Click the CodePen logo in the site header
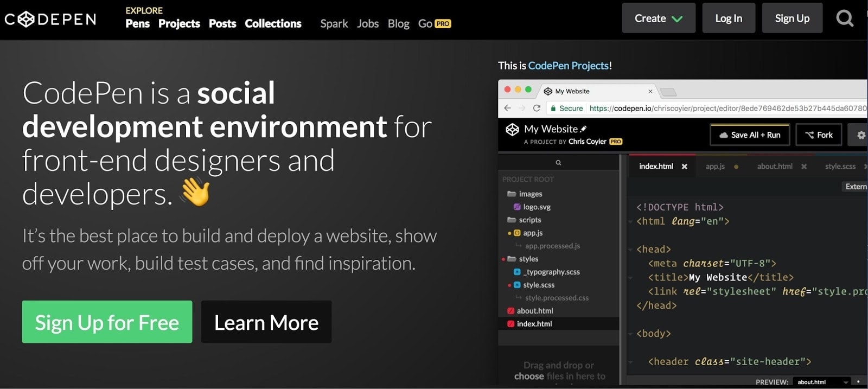 coord(50,20)
